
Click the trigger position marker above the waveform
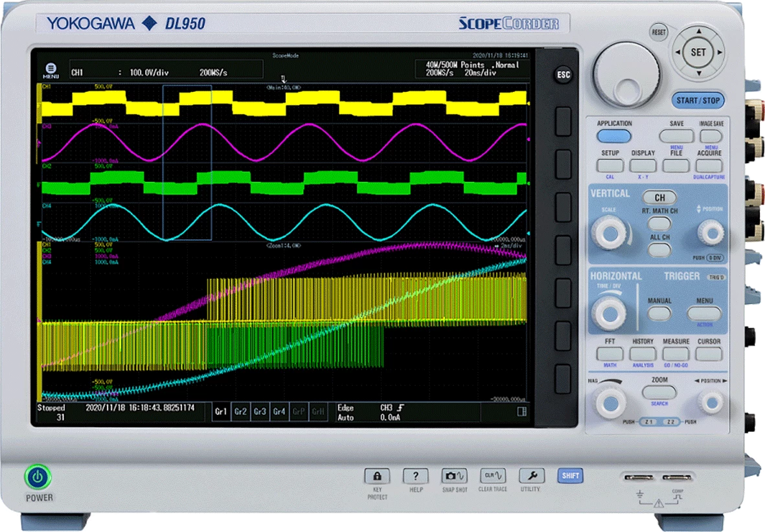(284, 78)
